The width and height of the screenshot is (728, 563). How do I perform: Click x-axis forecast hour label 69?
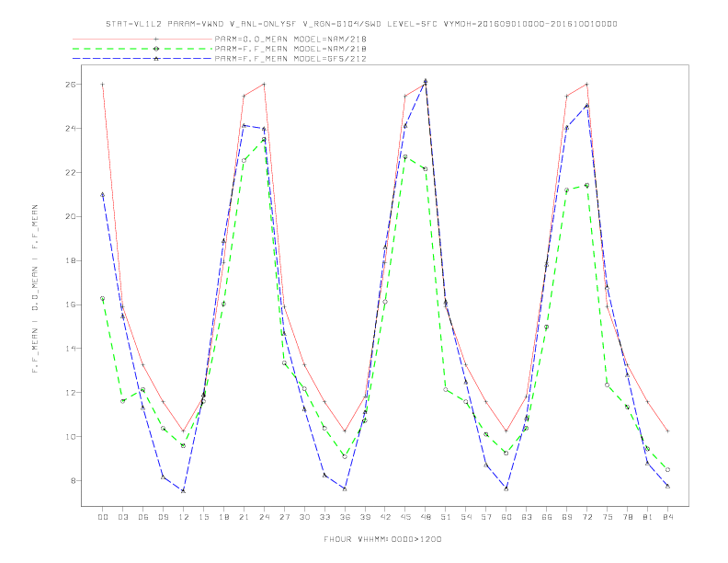(x=567, y=517)
